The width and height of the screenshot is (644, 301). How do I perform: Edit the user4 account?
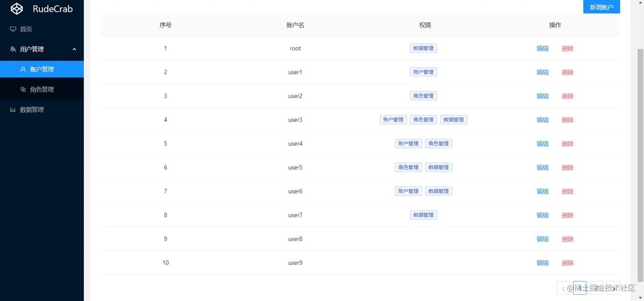click(543, 144)
